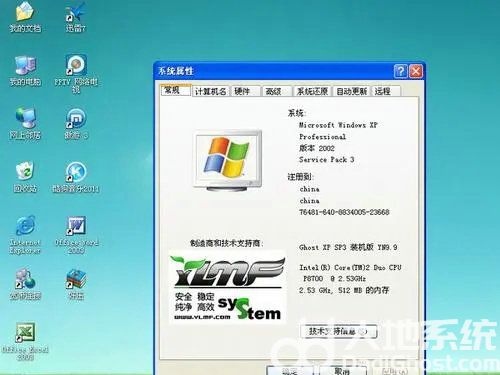Open the broadband connection (宽带连接) shortcut
The height and width of the screenshot is (375, 500).
click(25, 284)
